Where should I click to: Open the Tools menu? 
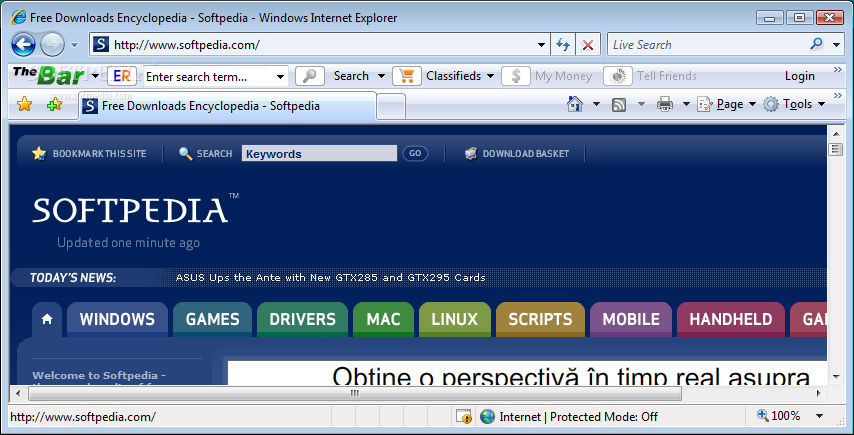794,104
